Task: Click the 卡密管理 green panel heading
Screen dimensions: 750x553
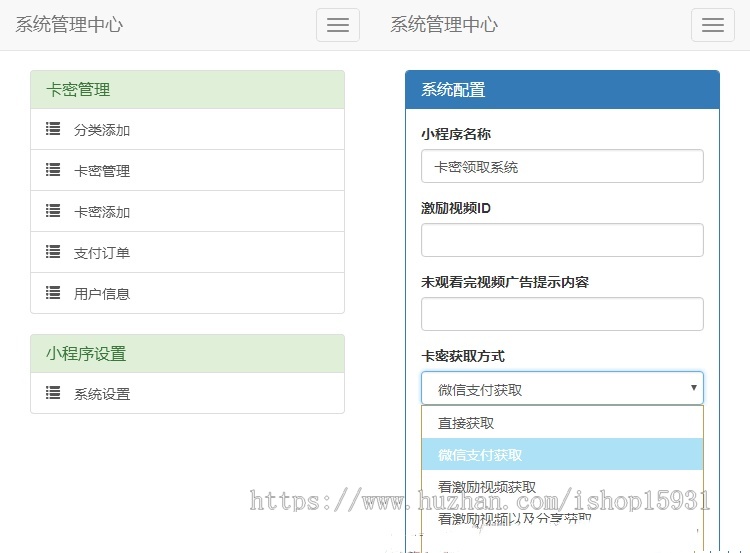Action: [188, 89]
